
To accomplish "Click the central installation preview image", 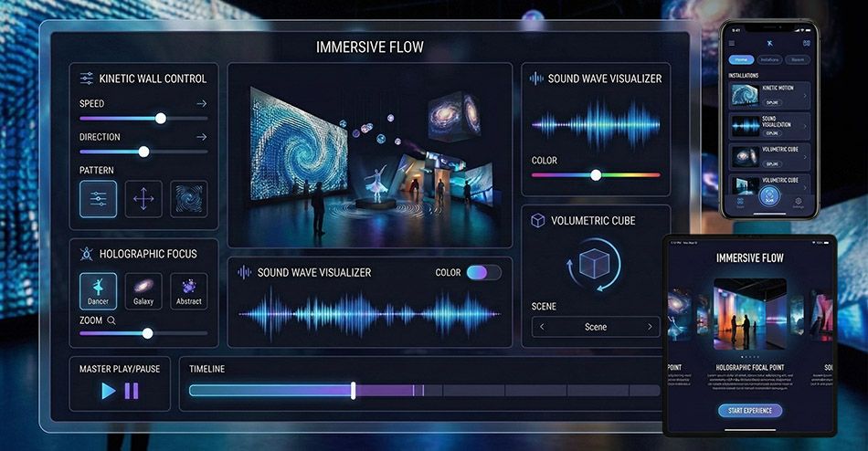I will point(370,155).
